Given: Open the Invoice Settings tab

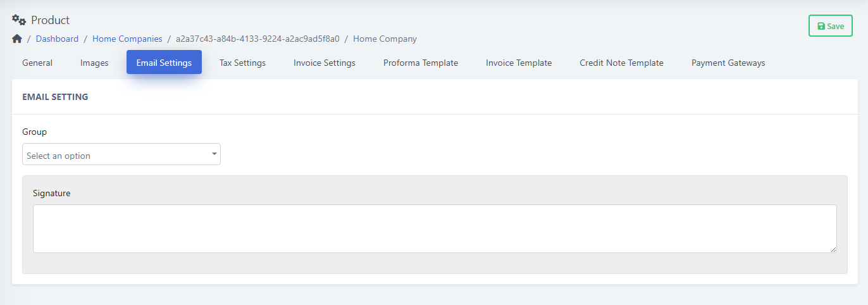Looking at the screenshot, I should click(x=325, y=63).
